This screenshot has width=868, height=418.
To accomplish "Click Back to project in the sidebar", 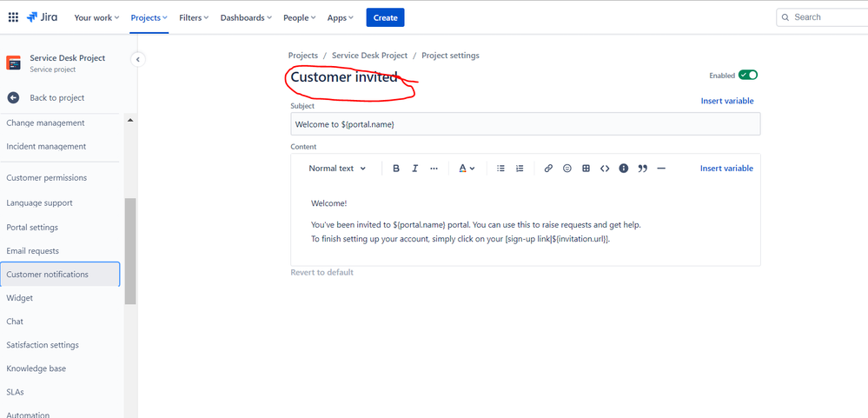I will [57, 98].
